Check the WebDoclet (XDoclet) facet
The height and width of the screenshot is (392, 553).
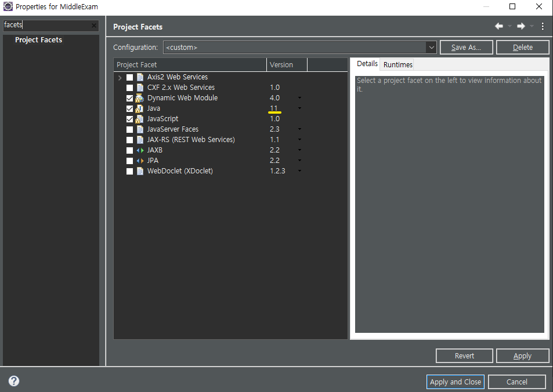tap(129, 170)
